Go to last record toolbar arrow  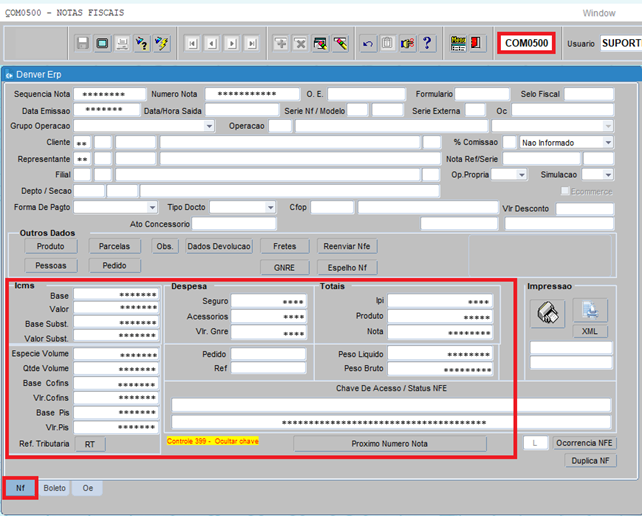252,44
